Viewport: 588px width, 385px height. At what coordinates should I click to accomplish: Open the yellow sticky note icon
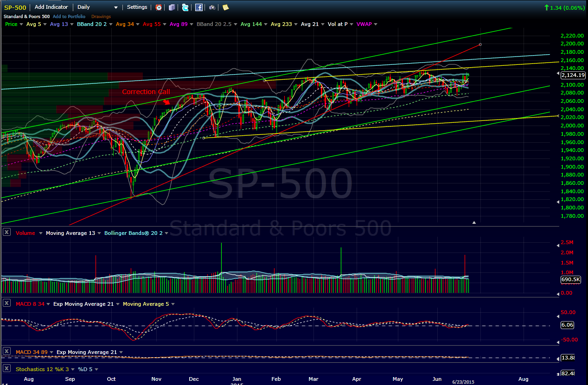pos(225,7)
